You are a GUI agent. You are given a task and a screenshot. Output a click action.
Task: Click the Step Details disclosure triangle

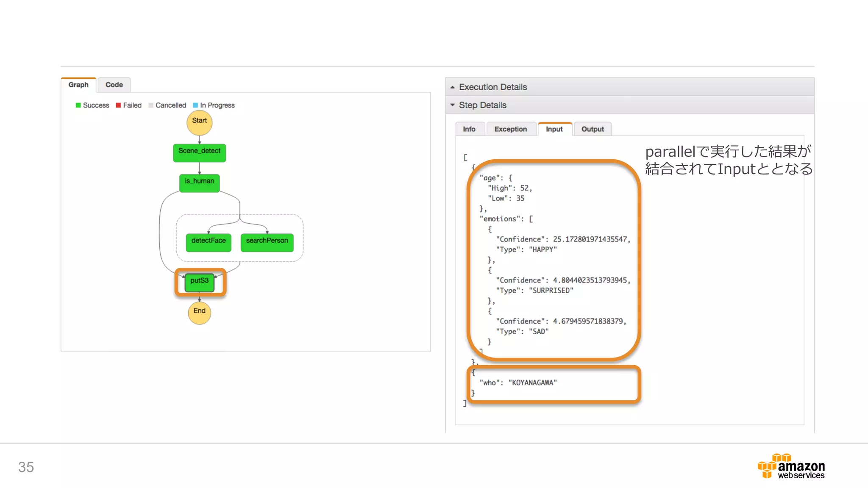point(452,105)
